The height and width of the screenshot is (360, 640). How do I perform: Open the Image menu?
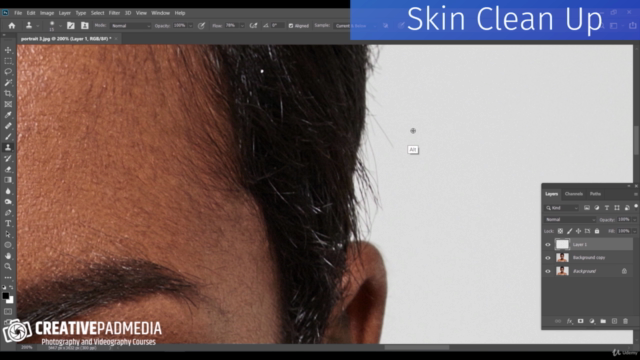point(47,13)
